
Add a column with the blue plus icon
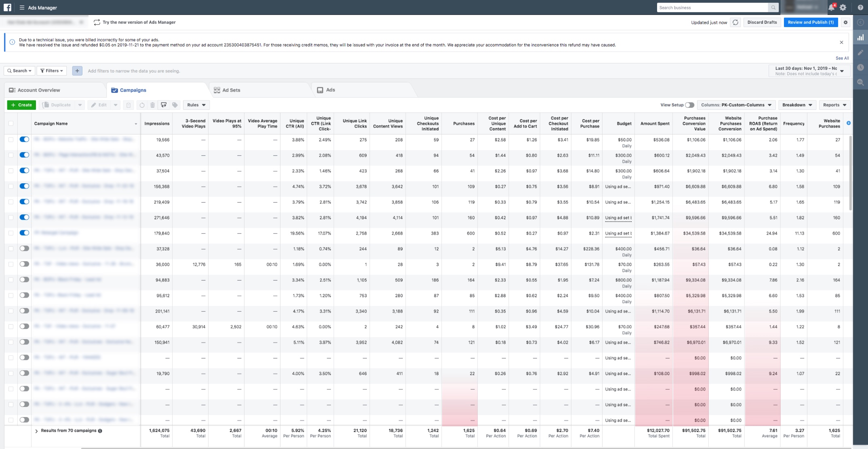point(849,123)
